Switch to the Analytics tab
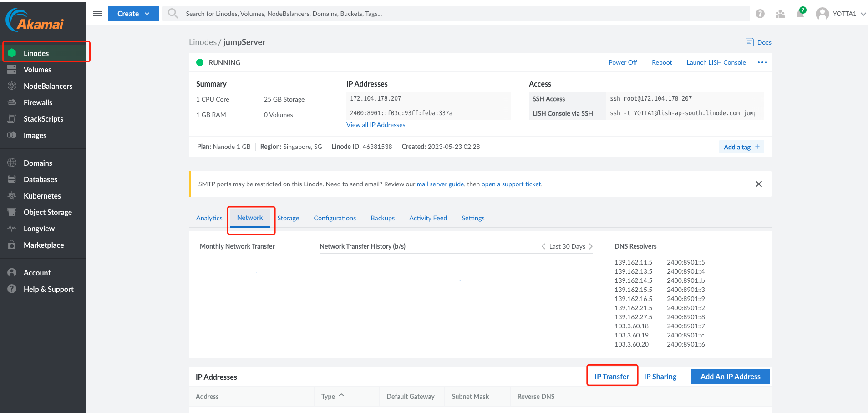The height and width of the screenshot is (413, 868). click(x=209, y=218)
